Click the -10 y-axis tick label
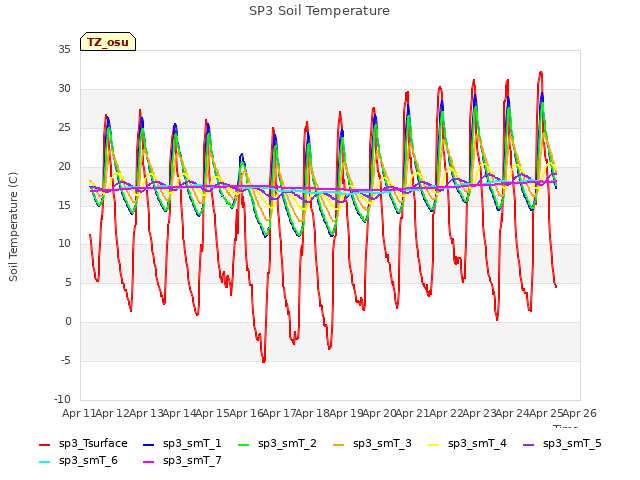The image size is (640, 480). tap(62, 399)
